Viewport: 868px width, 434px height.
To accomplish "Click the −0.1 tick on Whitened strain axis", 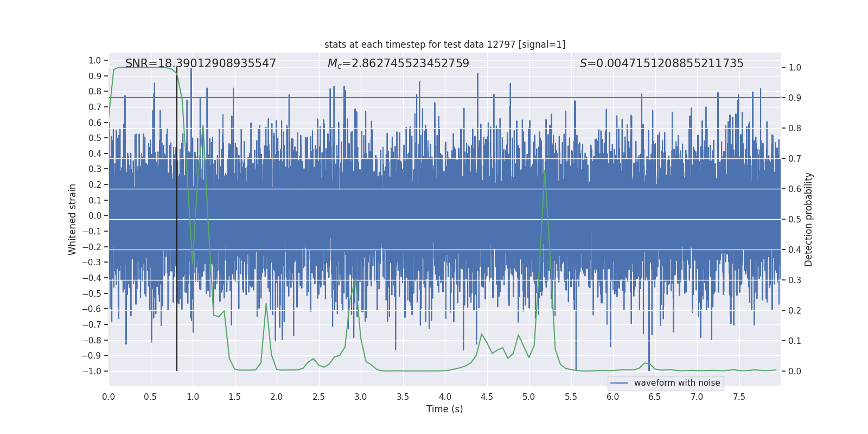I will (x=92, y=231).
